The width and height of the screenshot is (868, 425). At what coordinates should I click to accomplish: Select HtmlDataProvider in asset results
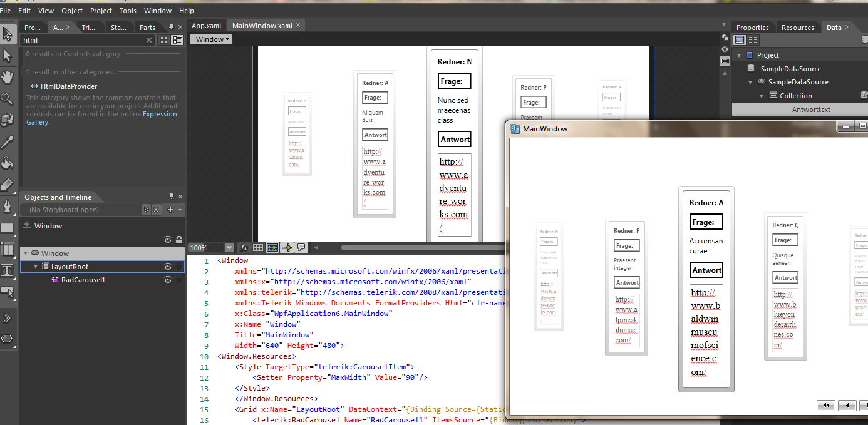[69, 86]
